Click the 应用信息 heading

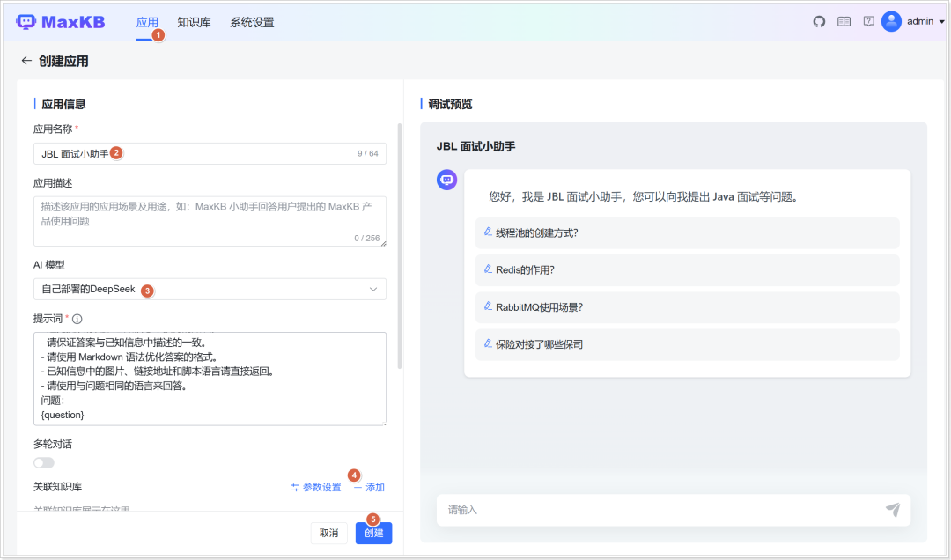(63, 105)
